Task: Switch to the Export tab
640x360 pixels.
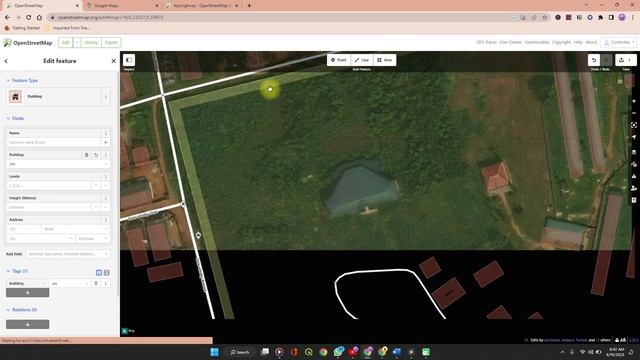Action: click(111, 42)
